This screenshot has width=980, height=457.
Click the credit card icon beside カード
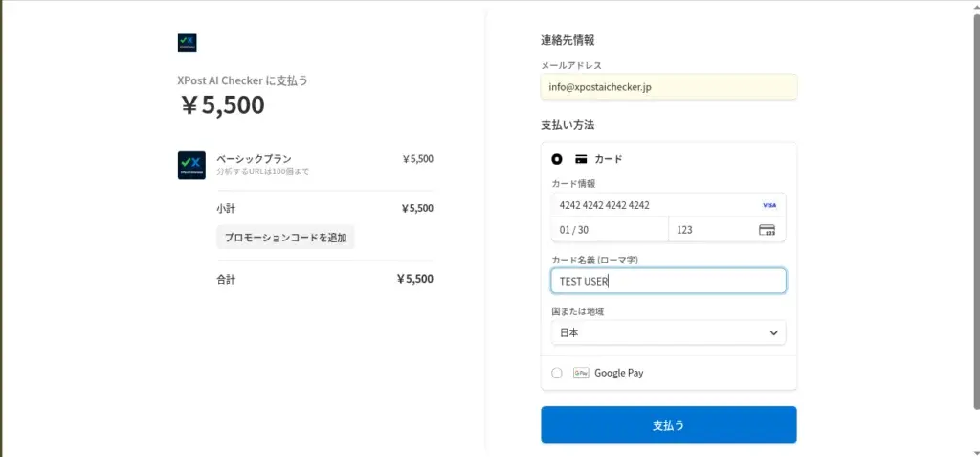coord(580,159)
